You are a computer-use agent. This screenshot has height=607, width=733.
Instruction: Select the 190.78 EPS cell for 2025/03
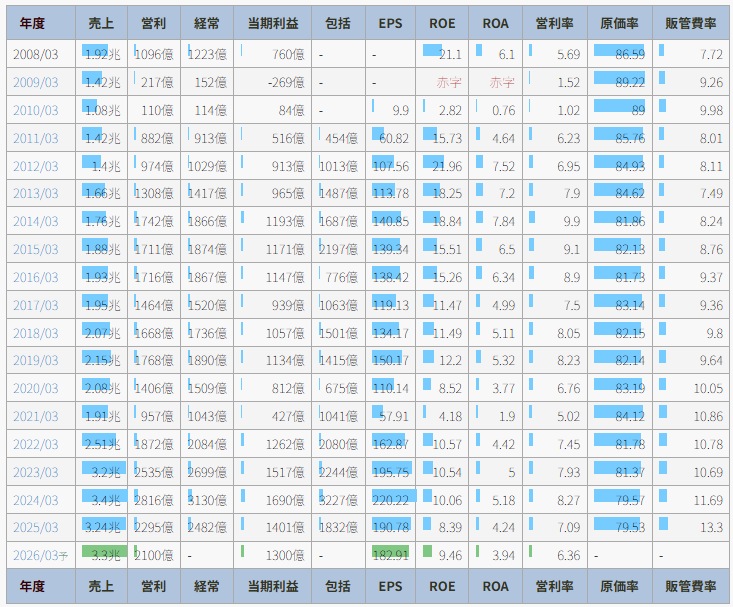pyautogui.click(x=390, y=527)
